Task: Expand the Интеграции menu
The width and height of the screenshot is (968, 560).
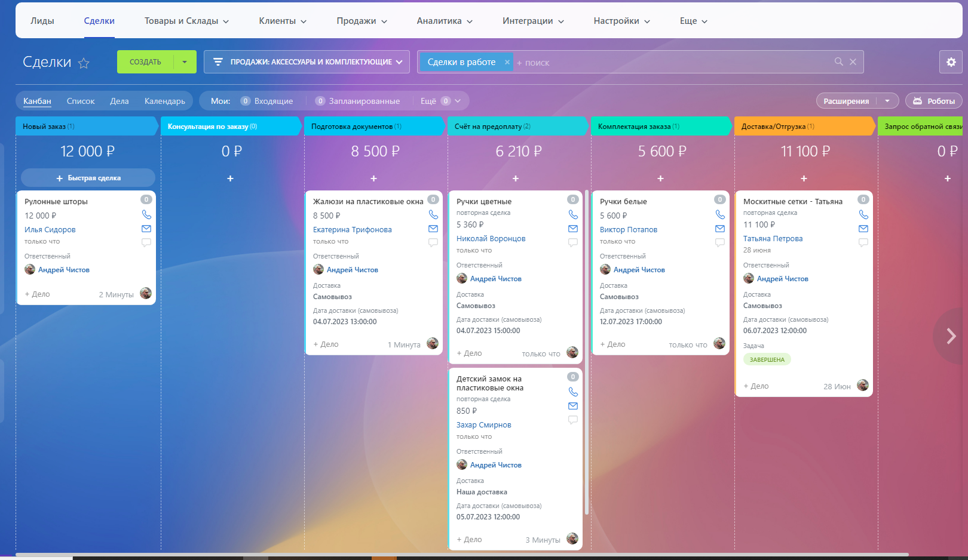Action: coord(533,21)
